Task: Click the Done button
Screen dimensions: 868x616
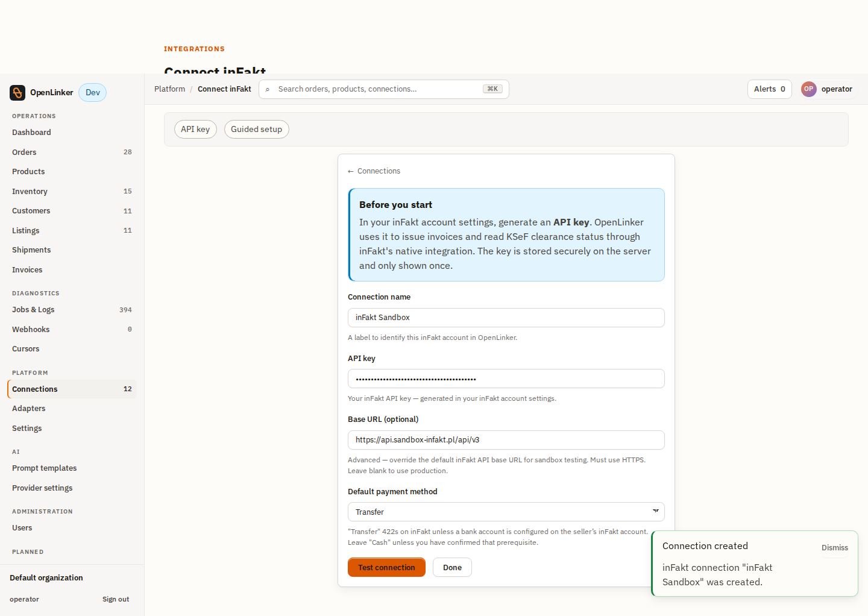Action: tap(452, 567)
